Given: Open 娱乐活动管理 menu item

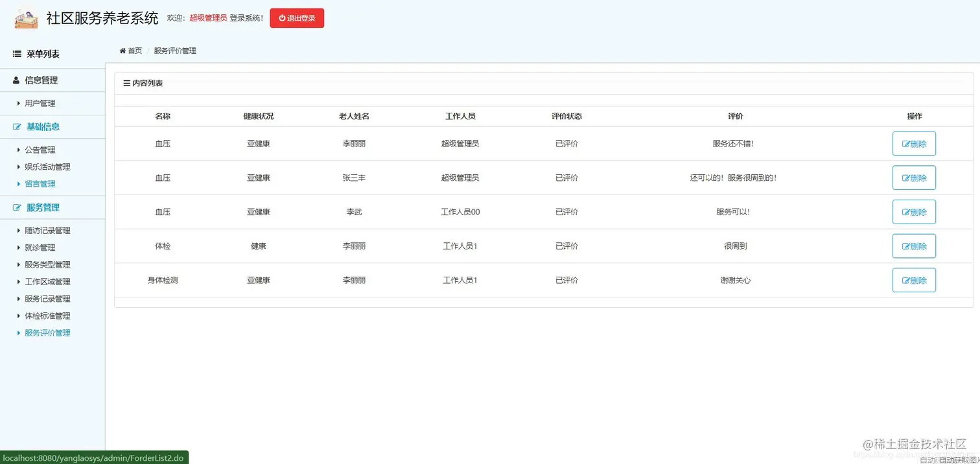Looking at the screenshot, I should point(47,167).
